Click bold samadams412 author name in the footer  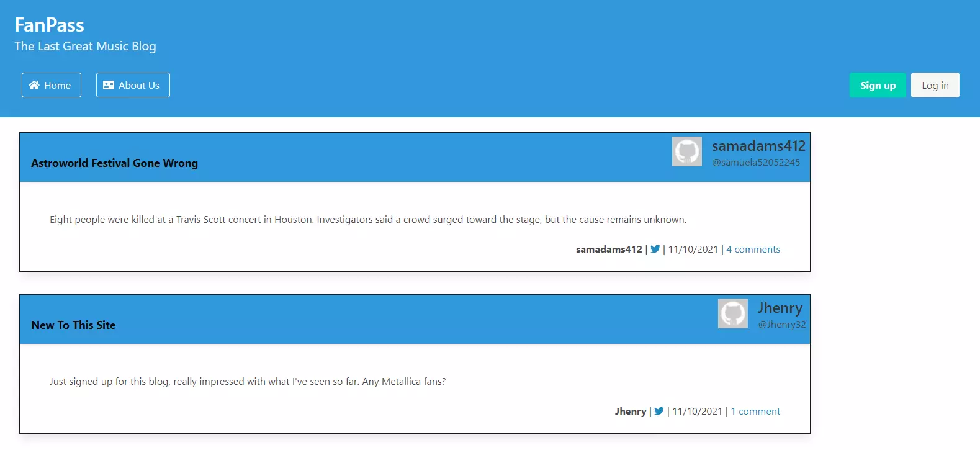pyautogui.click(x=608, y=250)
